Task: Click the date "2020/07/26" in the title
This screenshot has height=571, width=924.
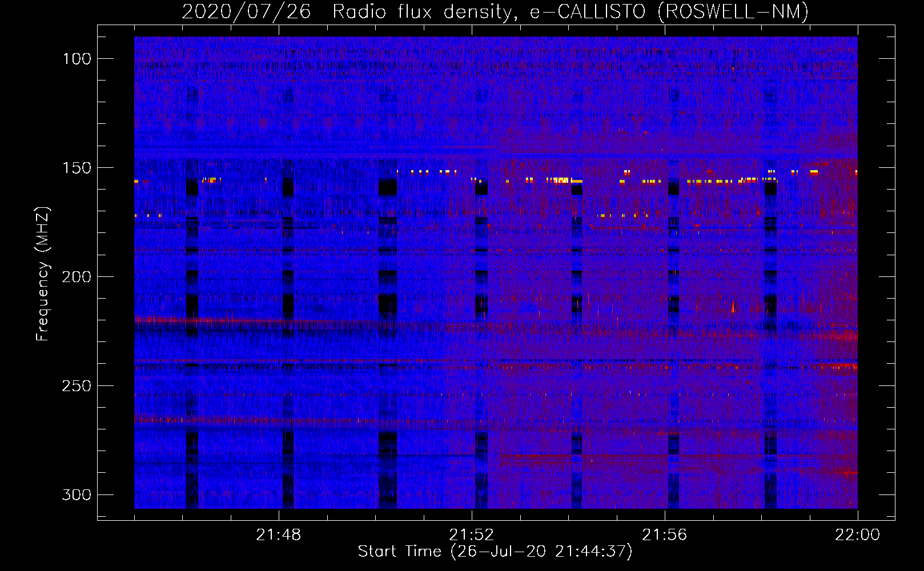Action: click(246, 11)
